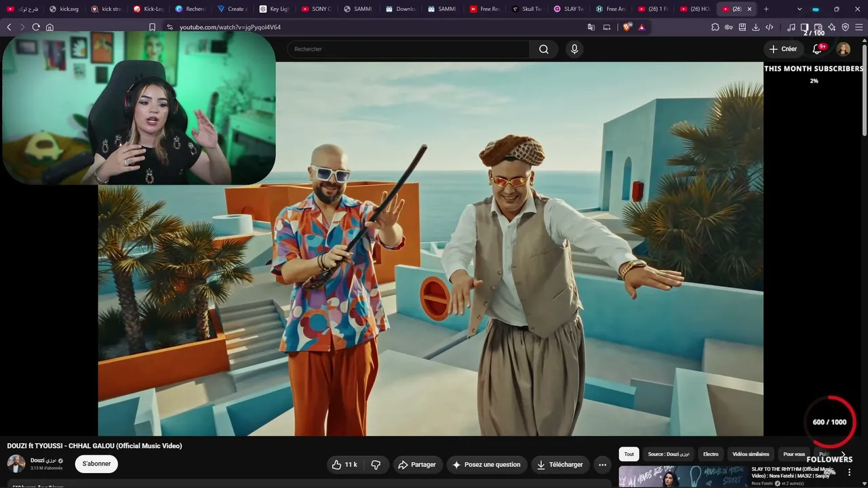Close the active YouTube tab
The width and height of the screenshot is (868, 488).
coord(749,9)
